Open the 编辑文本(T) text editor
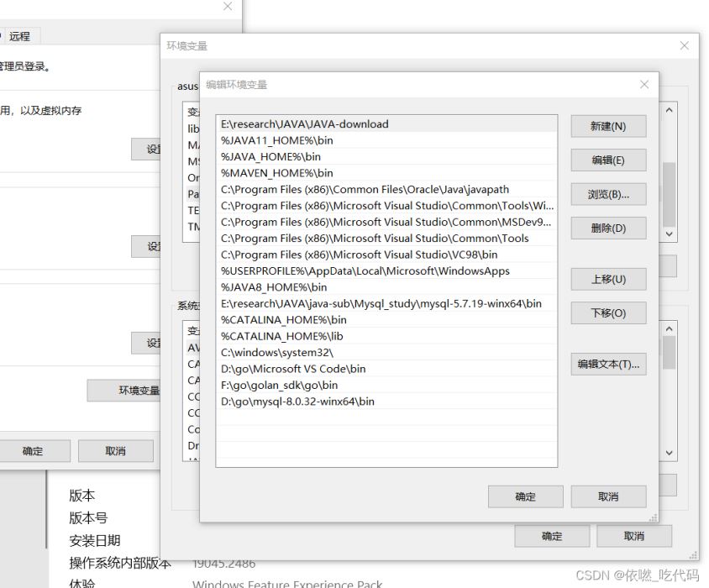The width and height of the screenshot is (709, 588). coord(607,363)
